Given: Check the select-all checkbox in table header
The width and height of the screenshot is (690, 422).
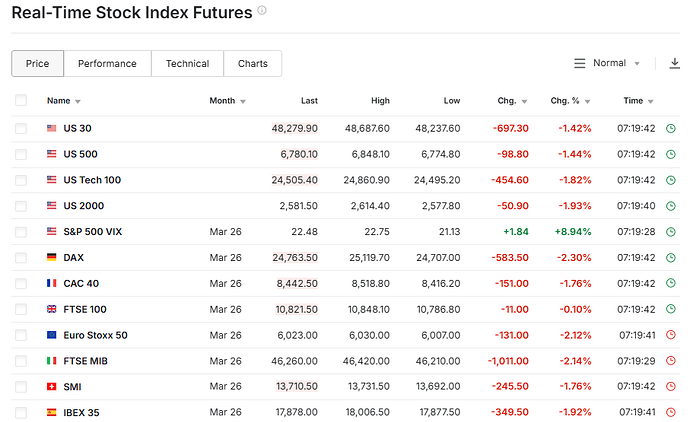Looking at the screenshot, I should pos(21,100).
